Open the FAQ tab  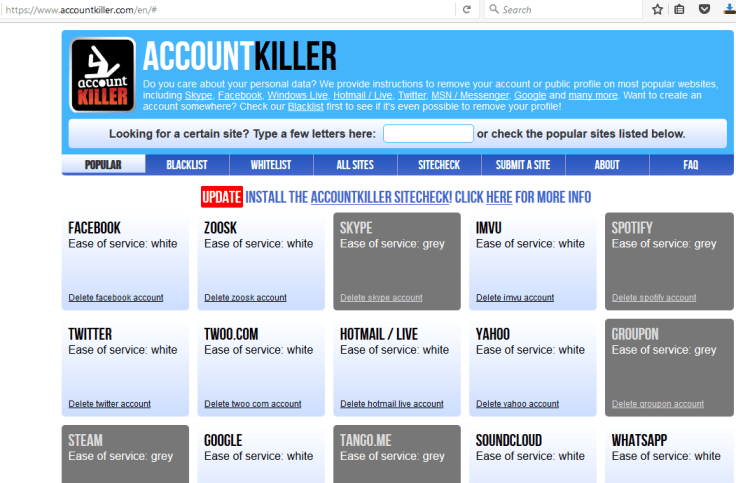pos(691,165)
